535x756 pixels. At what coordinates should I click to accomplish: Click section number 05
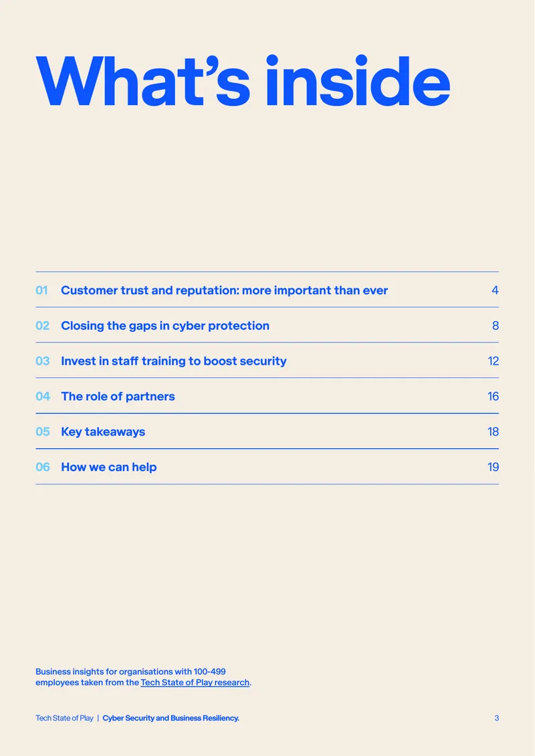(42, 432)
